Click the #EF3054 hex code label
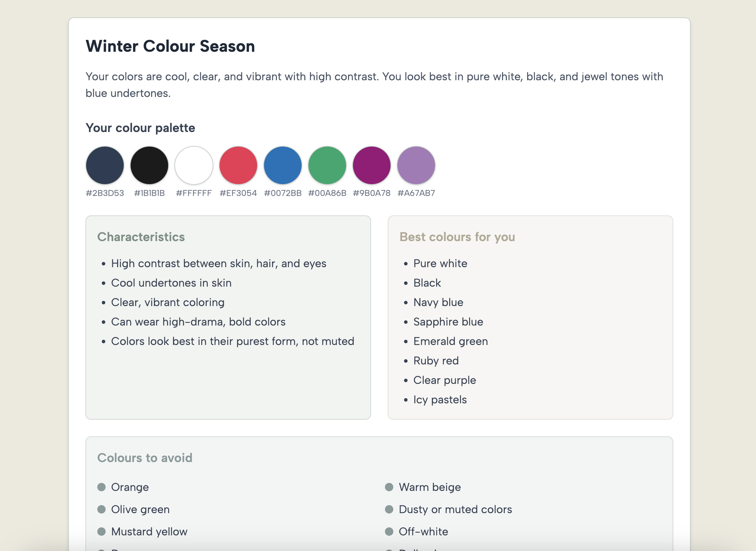 (x=238, y=193)
